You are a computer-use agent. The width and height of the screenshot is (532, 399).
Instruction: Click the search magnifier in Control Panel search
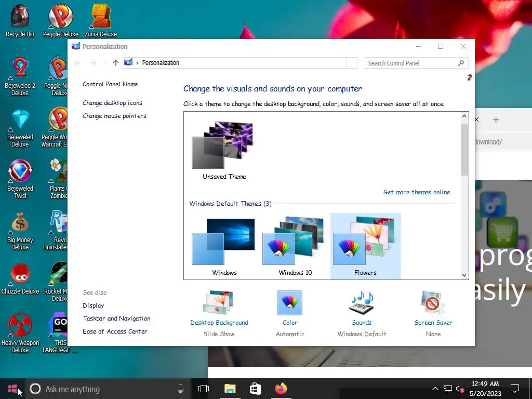pyautogui.click(x=461, y=63)
